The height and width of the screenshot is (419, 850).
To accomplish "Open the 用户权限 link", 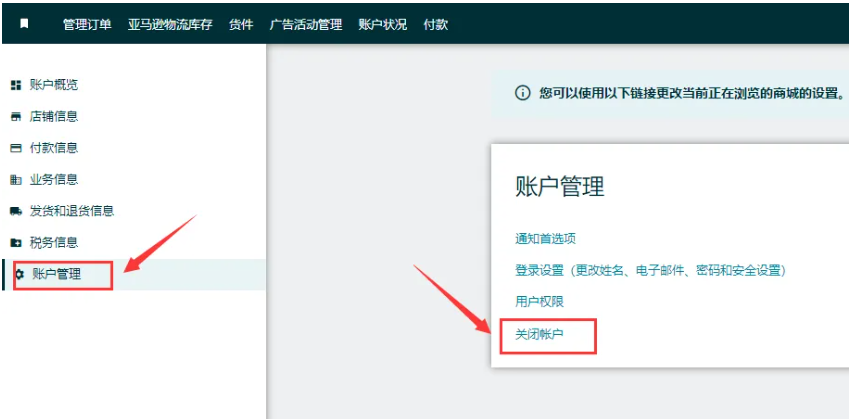I will coord(539,301).
